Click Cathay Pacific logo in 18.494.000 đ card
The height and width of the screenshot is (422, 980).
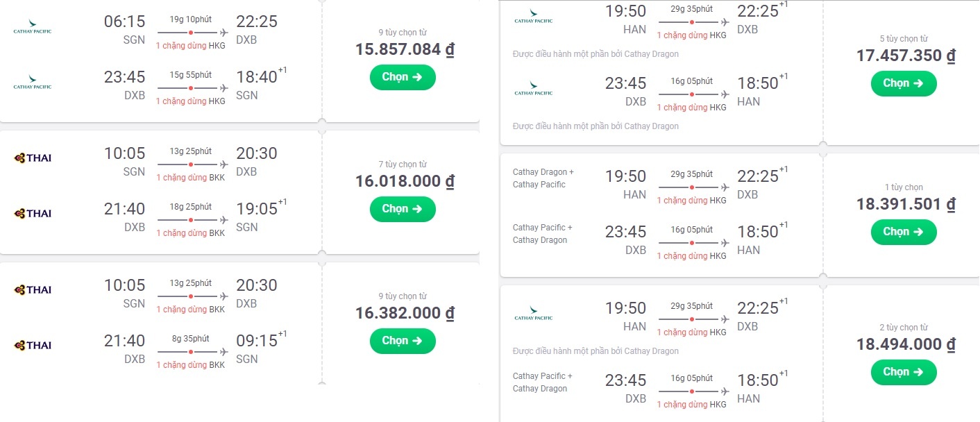click(533, 314)
